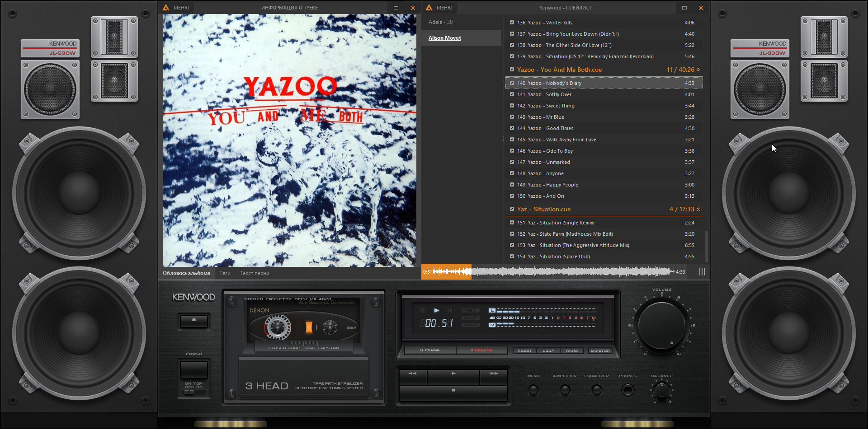Select track 150. Yazoo - And On

pyautogui.click(x=604, y=196)
